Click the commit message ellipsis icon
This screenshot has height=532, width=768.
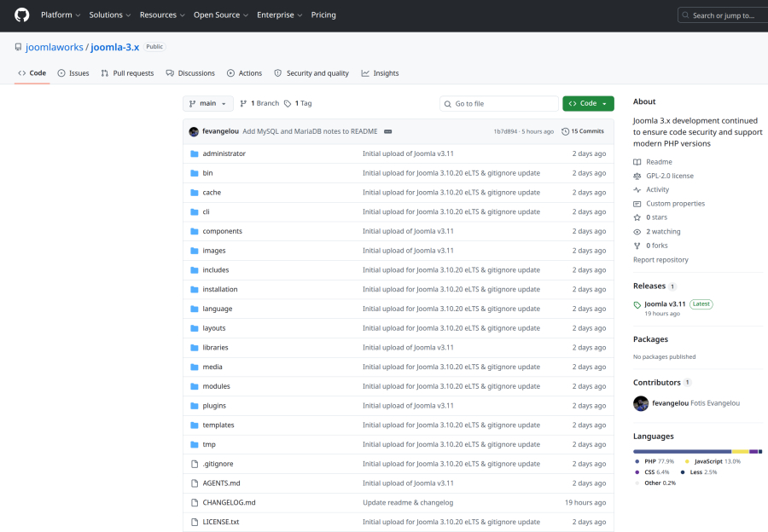tap(387, 131)
